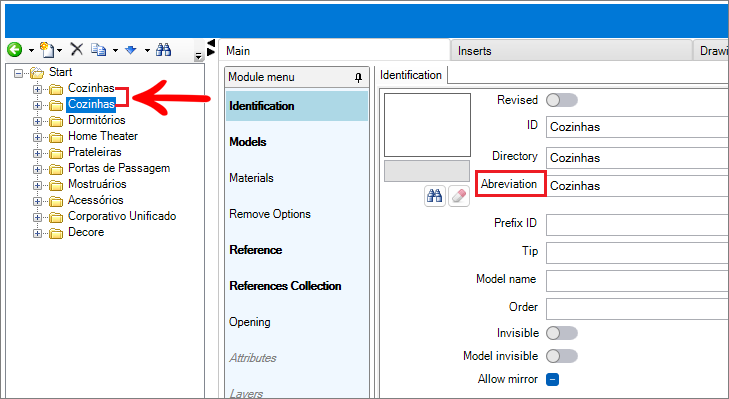Screen dimensions: 729x399
Task: Toggle the Invisible switch
Action: click(562, 333)
